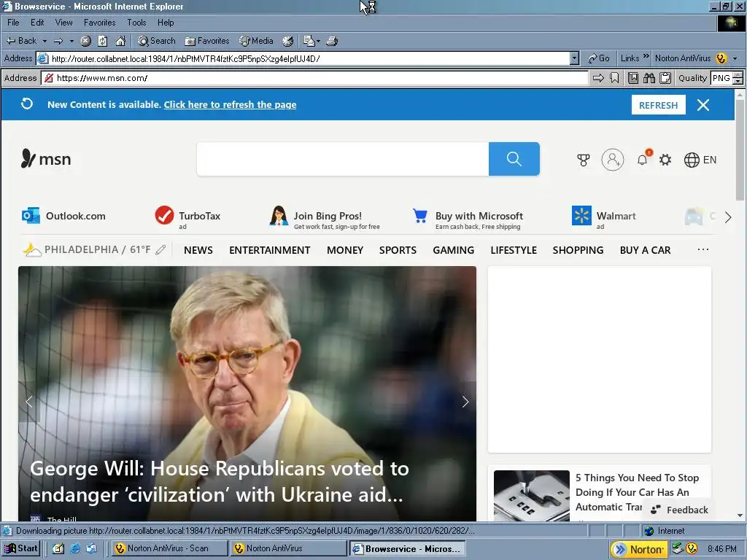Click the Browservice bookmarks book icon
The height and width of the screenshot is (560, 747).
pos(633,78)
